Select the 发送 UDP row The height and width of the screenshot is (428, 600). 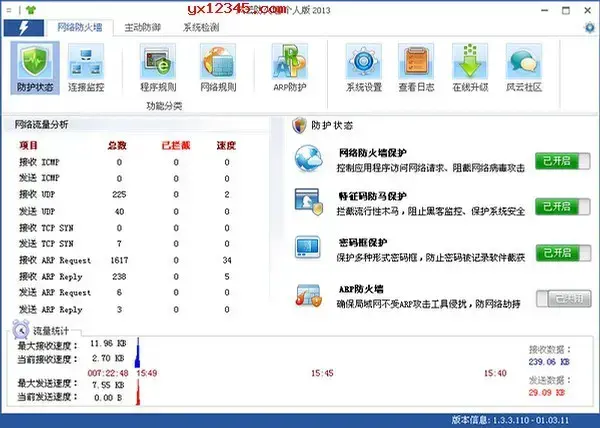(128, 212)
